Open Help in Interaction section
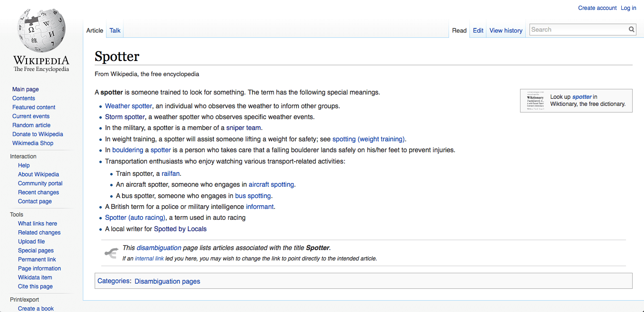The width and height of the screenshot is (644, 312). tap(24, 165)
